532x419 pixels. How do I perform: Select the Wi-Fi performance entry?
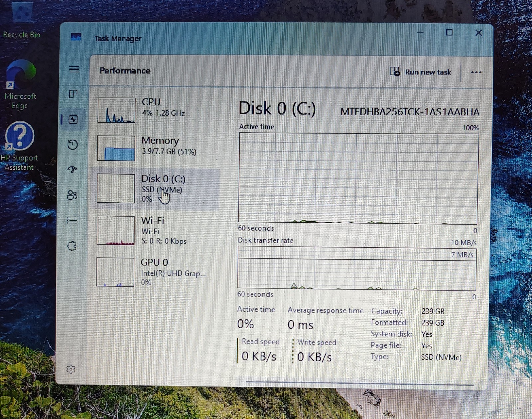(x=155, y=230)
